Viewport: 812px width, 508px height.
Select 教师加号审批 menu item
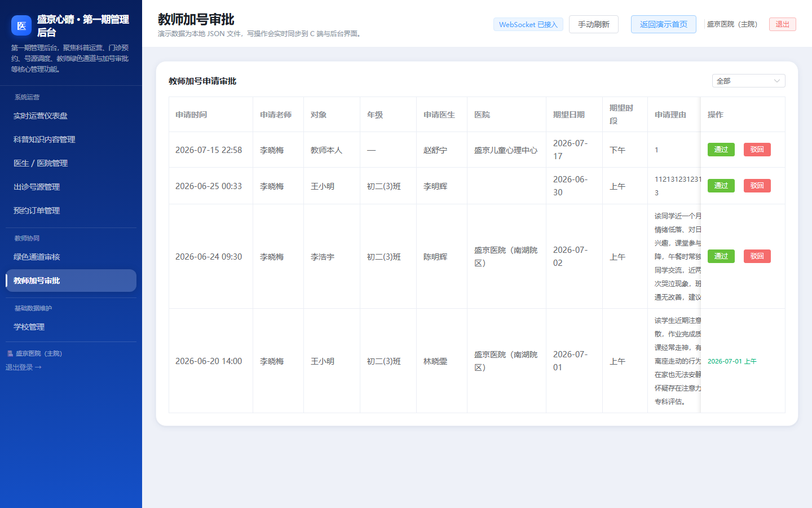click(x=71, y=281)
